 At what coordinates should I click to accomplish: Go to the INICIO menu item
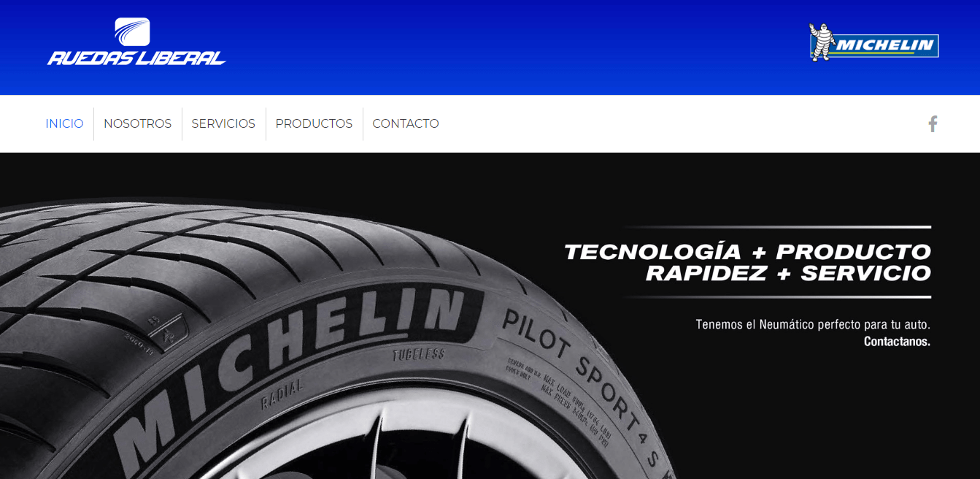(x=64, y=124)
